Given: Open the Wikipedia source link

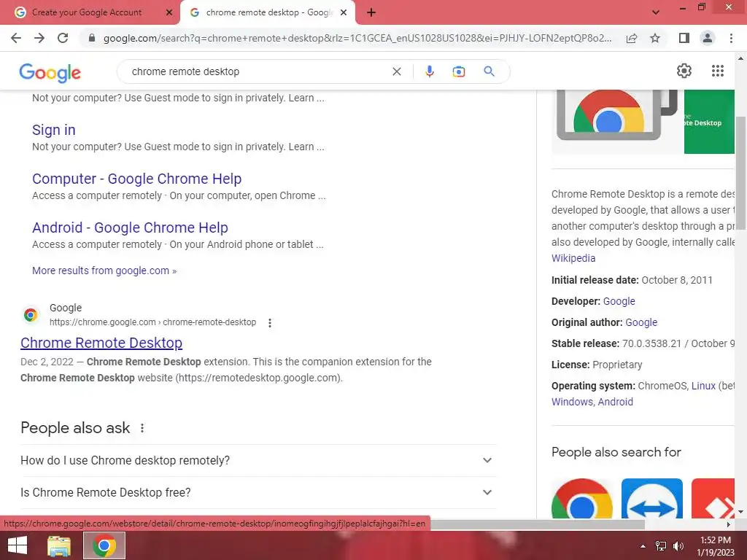Looking at the screenshot, I should point(573,258).
